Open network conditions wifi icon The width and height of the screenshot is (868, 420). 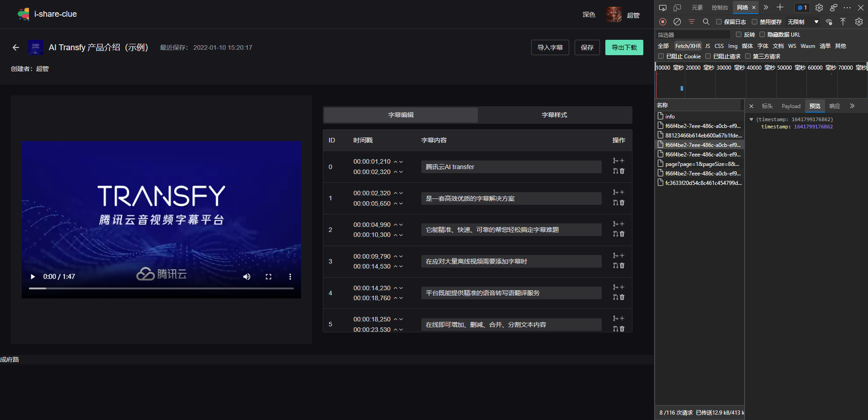coord(829,22)
